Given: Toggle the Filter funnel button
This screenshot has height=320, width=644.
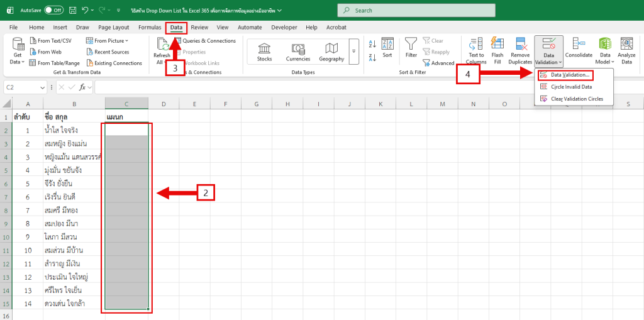Looking at the screenshot, I should tap(411, 48).
